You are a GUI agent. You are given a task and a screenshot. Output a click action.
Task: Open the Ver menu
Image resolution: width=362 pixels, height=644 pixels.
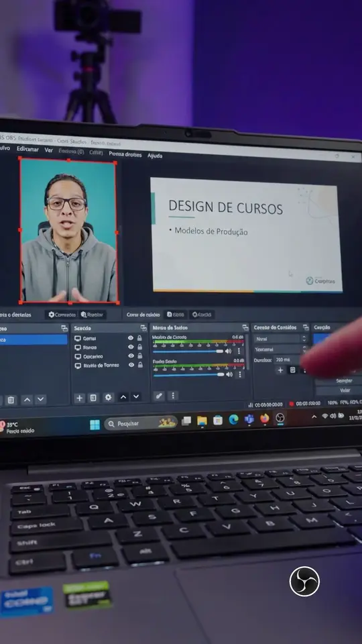[49, 150]
